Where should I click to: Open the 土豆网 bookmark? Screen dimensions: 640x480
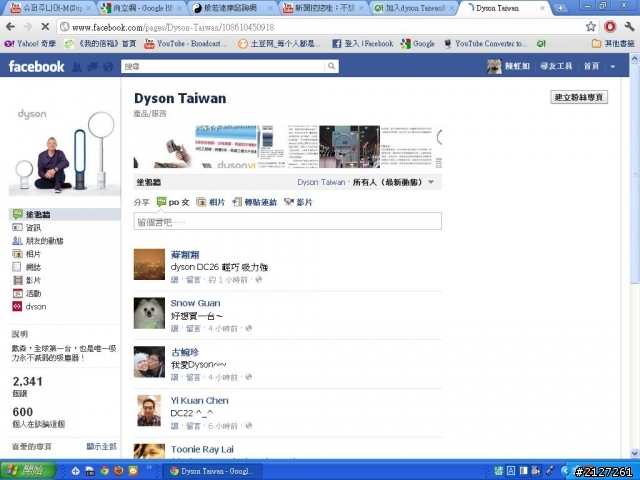(x=279, y=44)
